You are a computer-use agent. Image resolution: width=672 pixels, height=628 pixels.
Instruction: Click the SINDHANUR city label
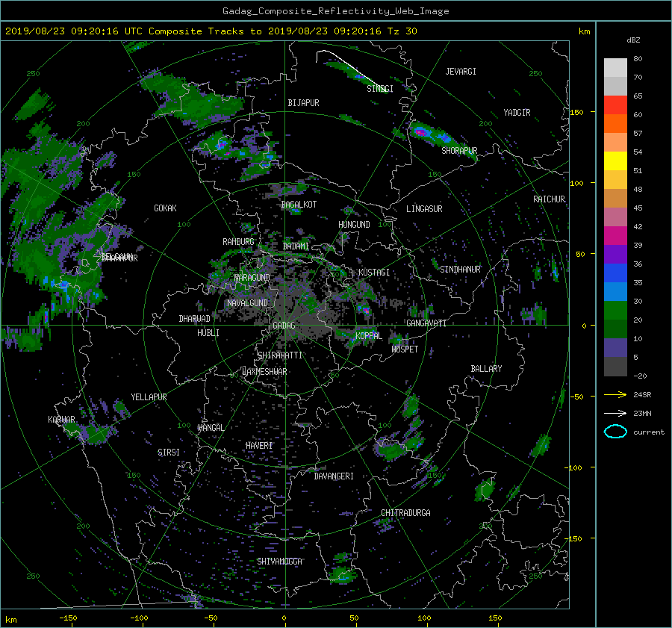point(460,270)
